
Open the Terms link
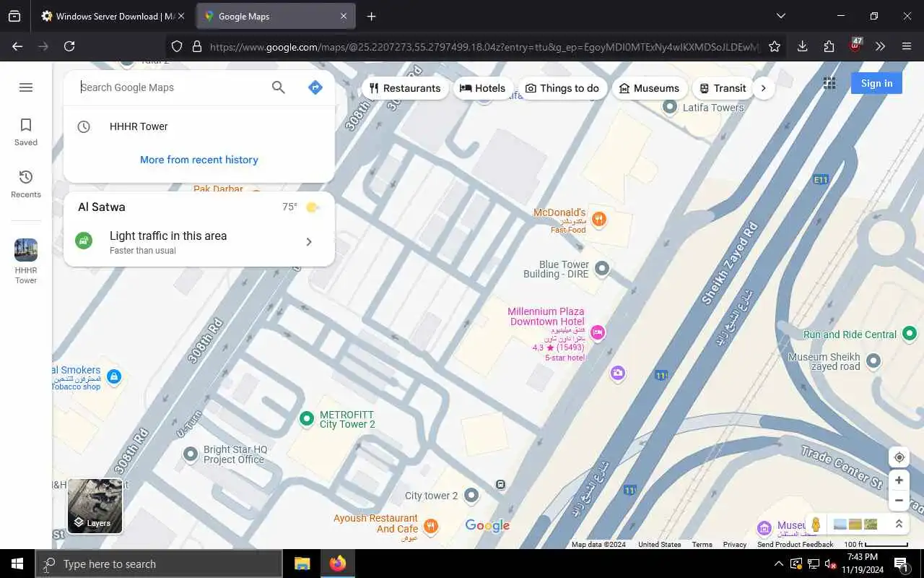[702, 545]
